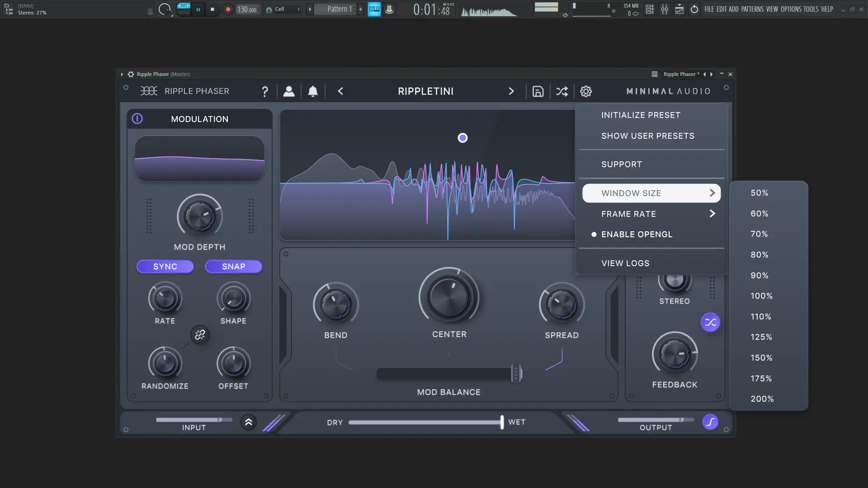Click the link icon between Rate and Randomize
868x488 pixels.
pos(200,335)
